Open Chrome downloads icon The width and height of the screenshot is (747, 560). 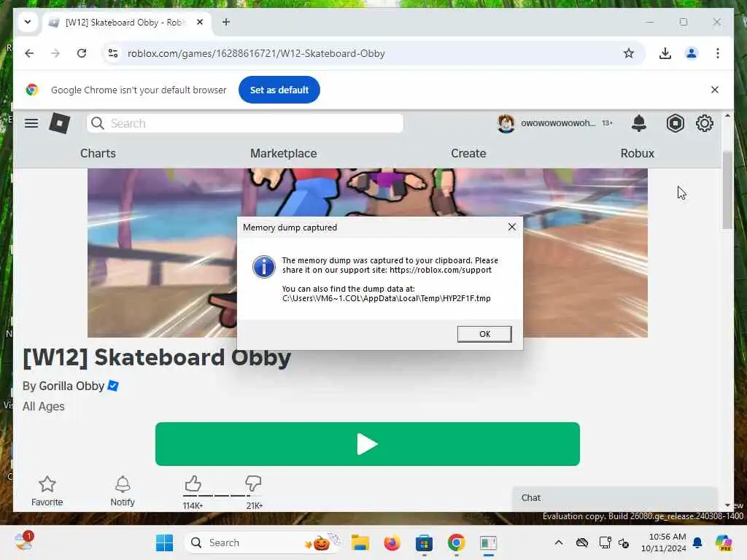665,53
